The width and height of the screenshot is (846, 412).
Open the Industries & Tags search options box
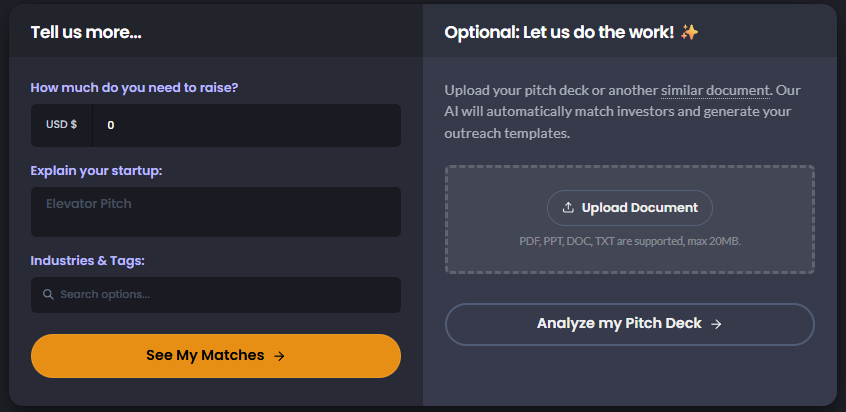216,295
